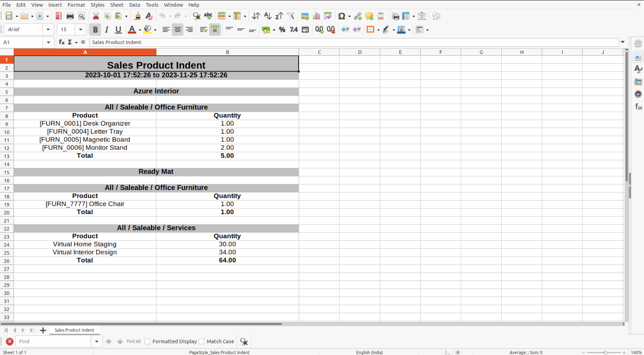Image resolution: width=644 pixels, height=355 pixels.
Task: Toggle Underline formatting
Action: 118,30
